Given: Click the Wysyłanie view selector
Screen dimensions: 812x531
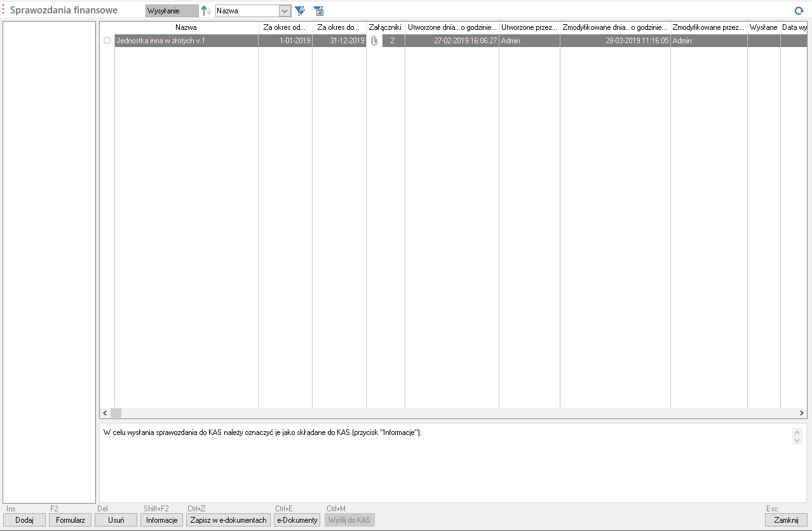Looking at the screenshot, I should tap(172, 11).
